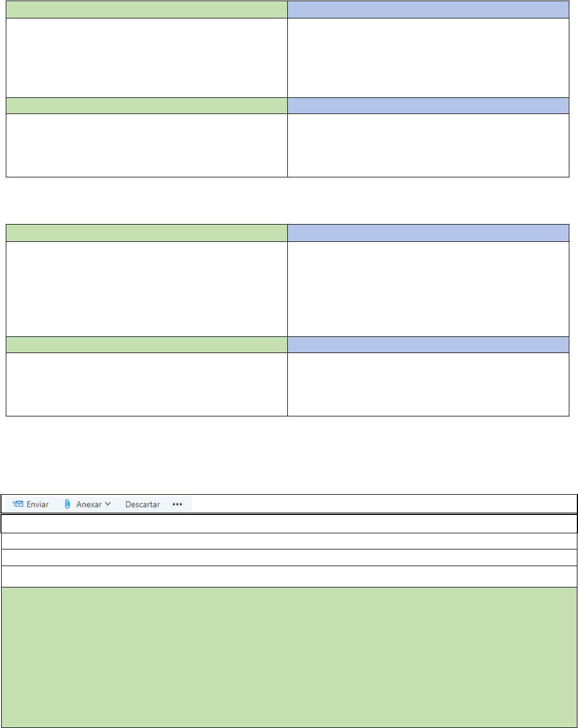Select the top green header cell of second table

[147, 233]
